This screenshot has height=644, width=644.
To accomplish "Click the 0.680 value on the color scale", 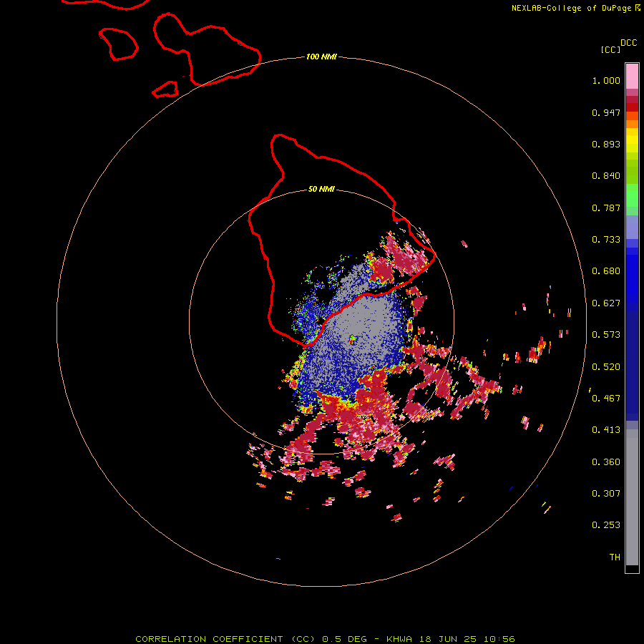I will (606, 271).
